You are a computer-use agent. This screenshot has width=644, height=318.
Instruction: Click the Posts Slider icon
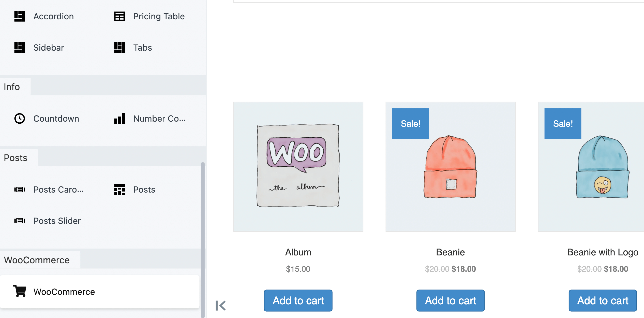(x=20, y=221)
